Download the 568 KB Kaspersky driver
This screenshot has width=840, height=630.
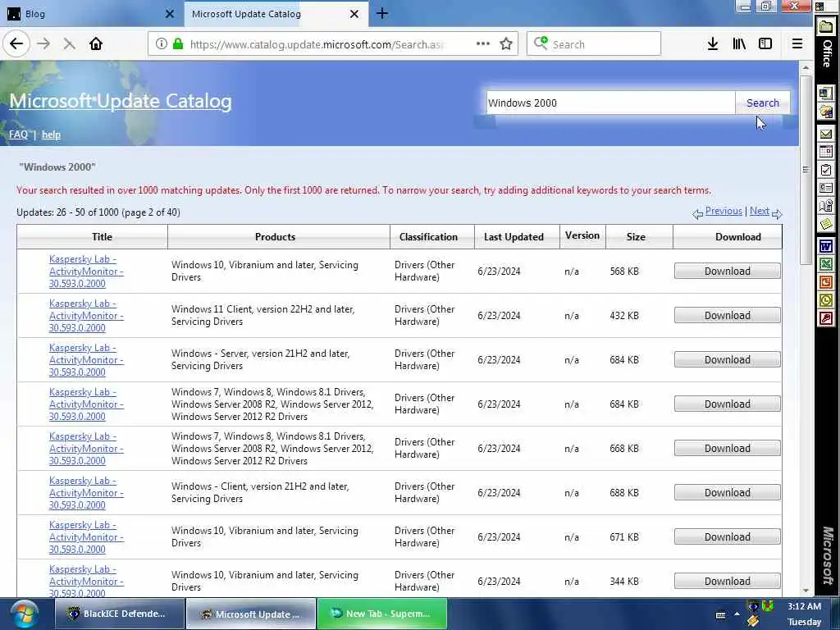727,271
